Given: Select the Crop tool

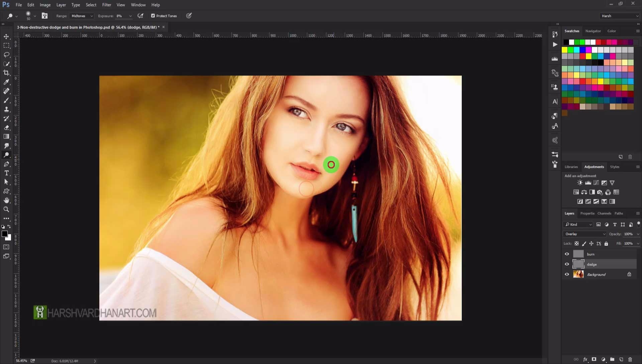Looking at the screenshot, I should 6,72.
